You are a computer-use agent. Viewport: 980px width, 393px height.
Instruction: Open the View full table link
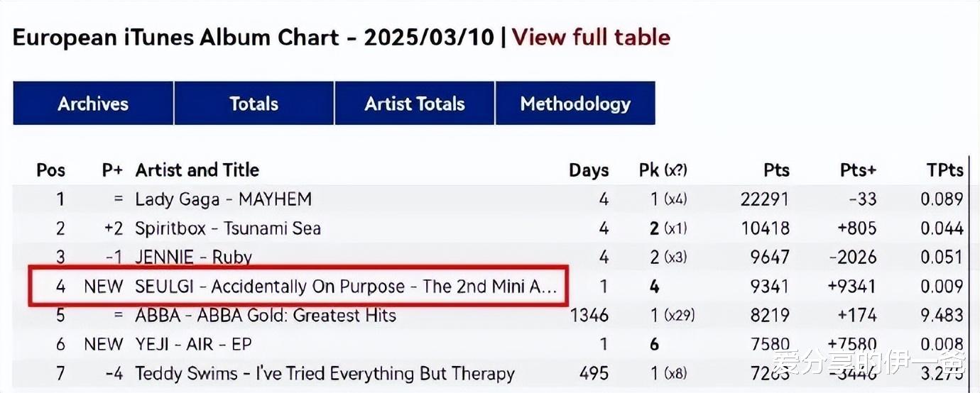point(591,37)
